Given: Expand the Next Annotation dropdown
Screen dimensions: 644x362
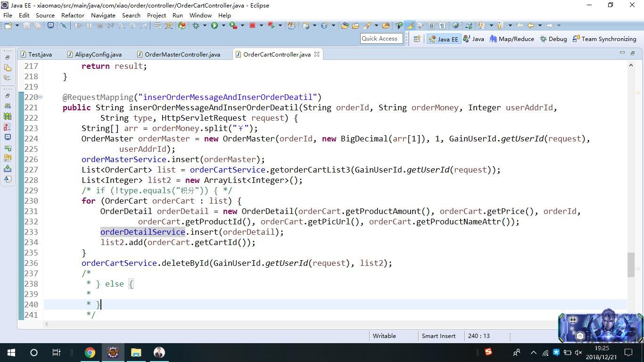Looking at the screenshot, I should (x=491, y=25).
